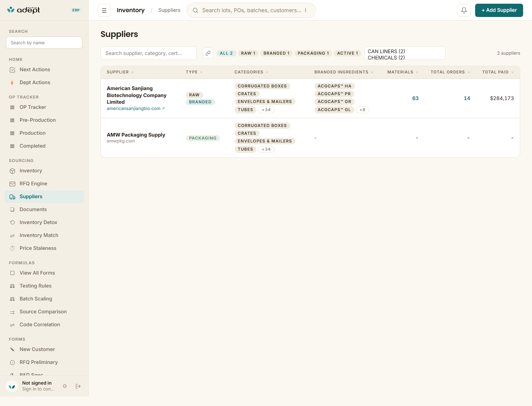Toggle the ACTIVE 1 filter chip
532x406 pixels.
point(348,53)
